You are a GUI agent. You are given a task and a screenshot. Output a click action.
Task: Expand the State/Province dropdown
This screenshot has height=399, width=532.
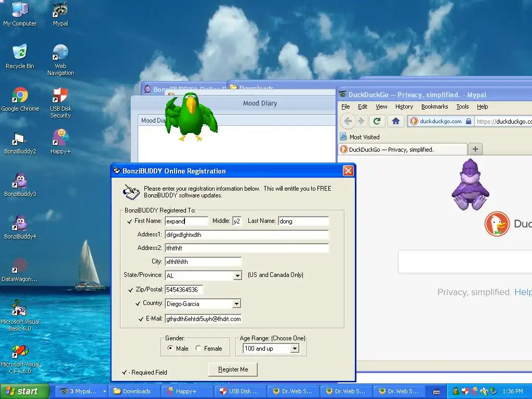(237, 275)
